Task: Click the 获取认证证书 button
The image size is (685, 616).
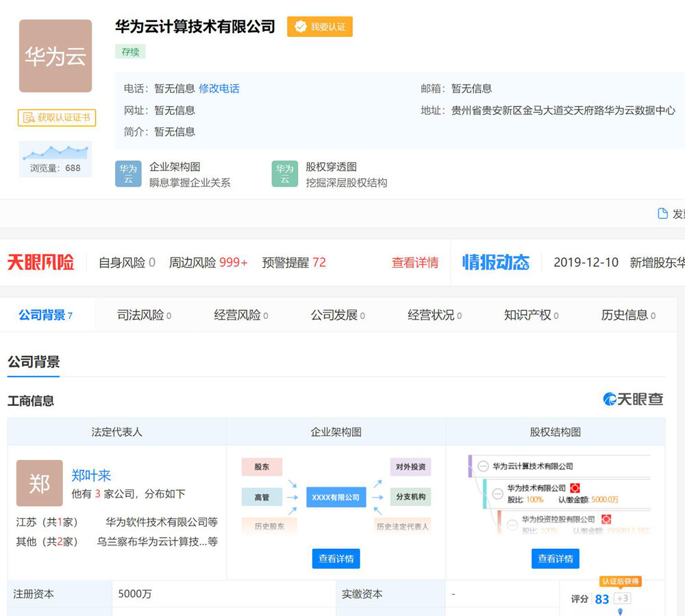Action: tap(57, 118)
